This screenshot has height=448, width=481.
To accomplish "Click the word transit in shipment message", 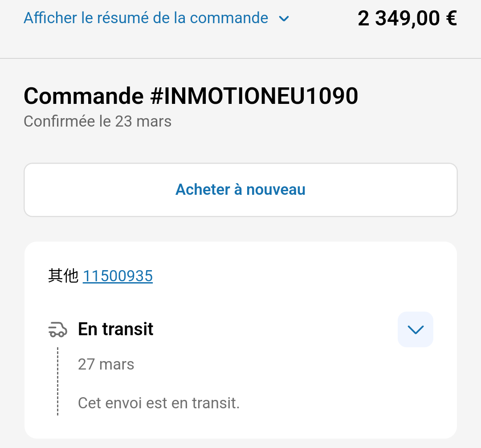I will [216, 403].
